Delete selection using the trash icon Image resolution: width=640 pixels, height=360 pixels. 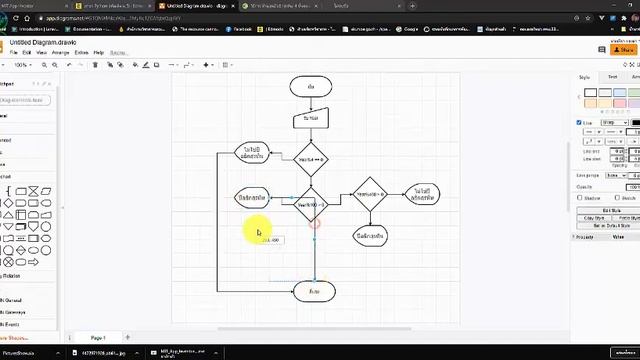pyautogui.click(x=96, y=65)
